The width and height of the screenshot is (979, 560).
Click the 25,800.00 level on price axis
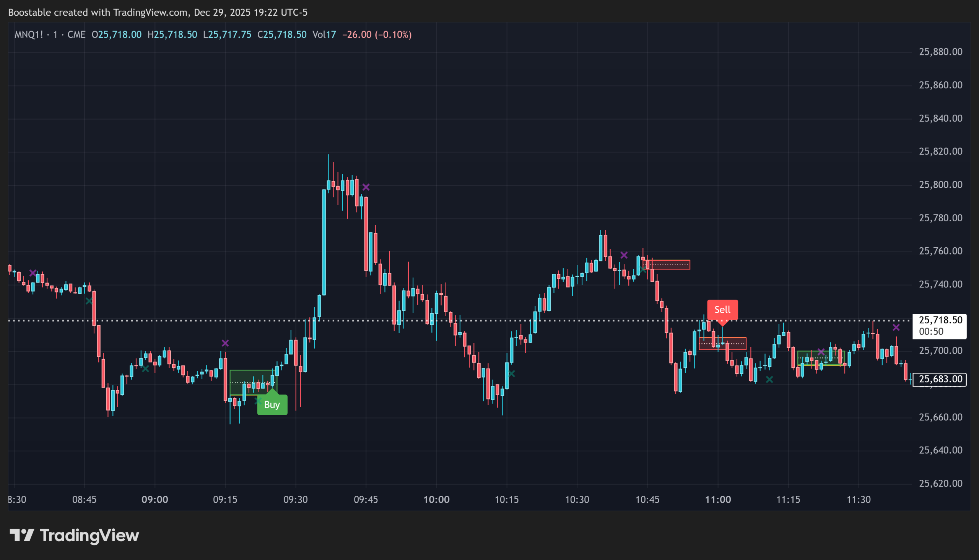(x=940, y=185)
